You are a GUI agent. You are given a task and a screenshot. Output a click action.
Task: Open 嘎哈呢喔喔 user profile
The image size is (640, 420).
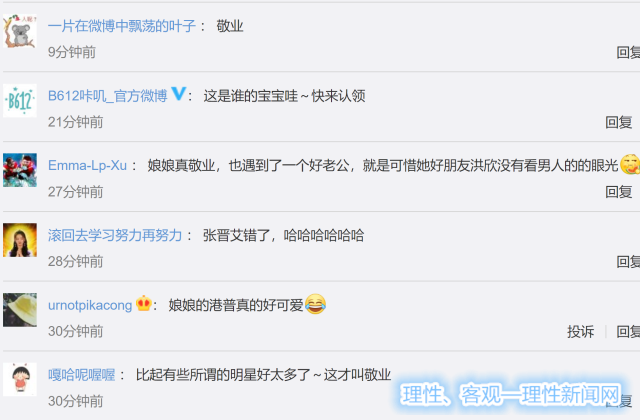(81, 375)
